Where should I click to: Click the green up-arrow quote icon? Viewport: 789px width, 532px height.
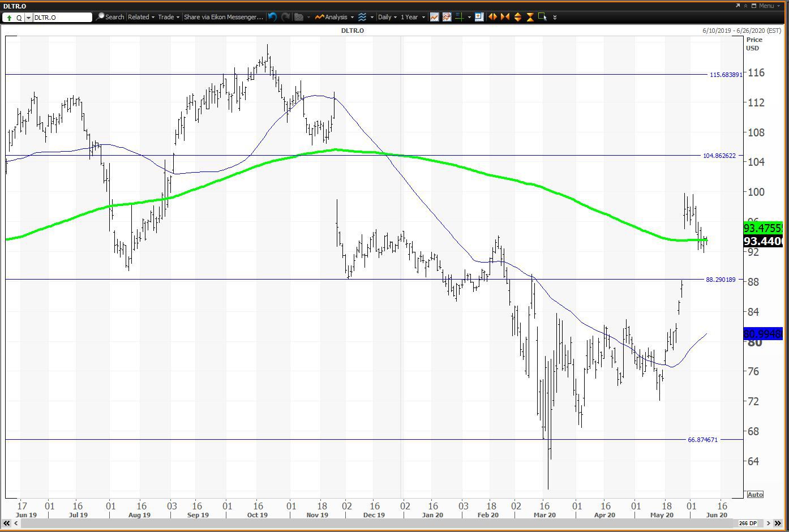[x=9, y=18]
